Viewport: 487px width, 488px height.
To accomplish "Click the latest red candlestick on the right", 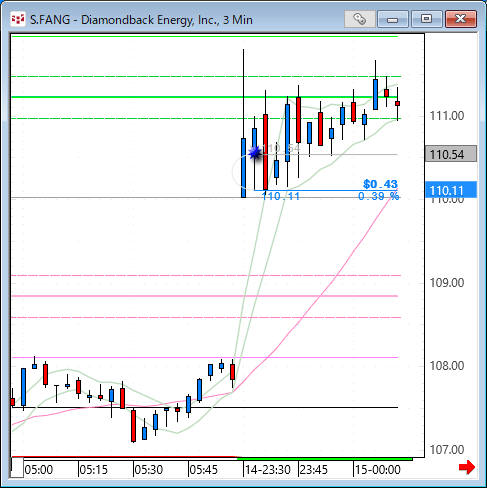I will point(397,104).
